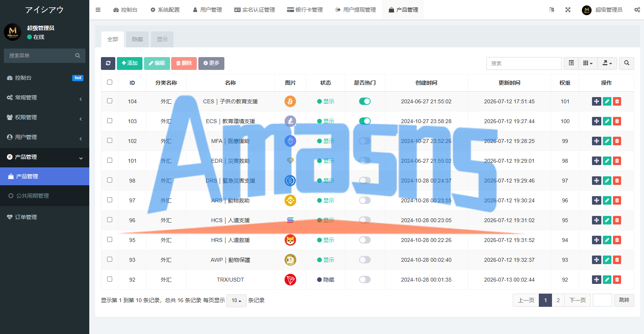Click the 更多 button
Image resolution: width=644 pixels, height=334 pixels.
(x=211, y=63)
